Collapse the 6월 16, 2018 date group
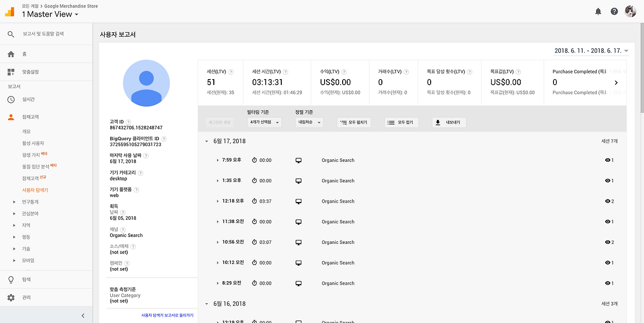Screen dimensions: 644x323 206,304
